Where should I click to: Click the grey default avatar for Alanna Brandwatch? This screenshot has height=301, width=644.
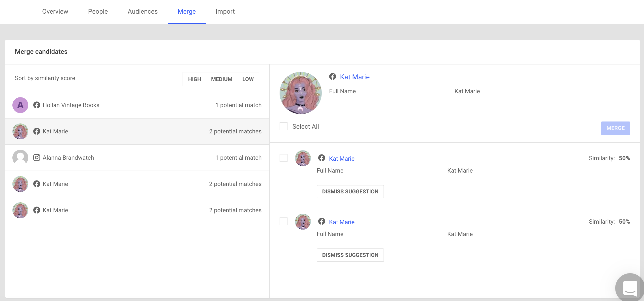pyautogui.click(x=20, y=158)
